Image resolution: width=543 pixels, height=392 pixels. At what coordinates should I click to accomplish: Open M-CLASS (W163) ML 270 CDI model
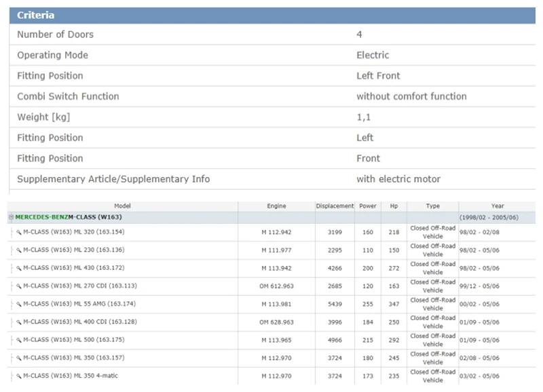pyautogui.click(x=80, y=286)
